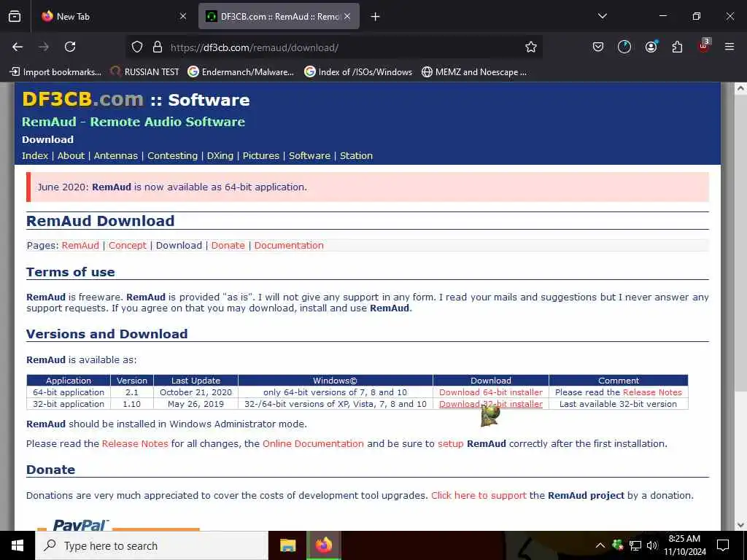This screenshot has height=560, width=747.
Task: Click the site security padlock icon
Action: coord(158,47)
